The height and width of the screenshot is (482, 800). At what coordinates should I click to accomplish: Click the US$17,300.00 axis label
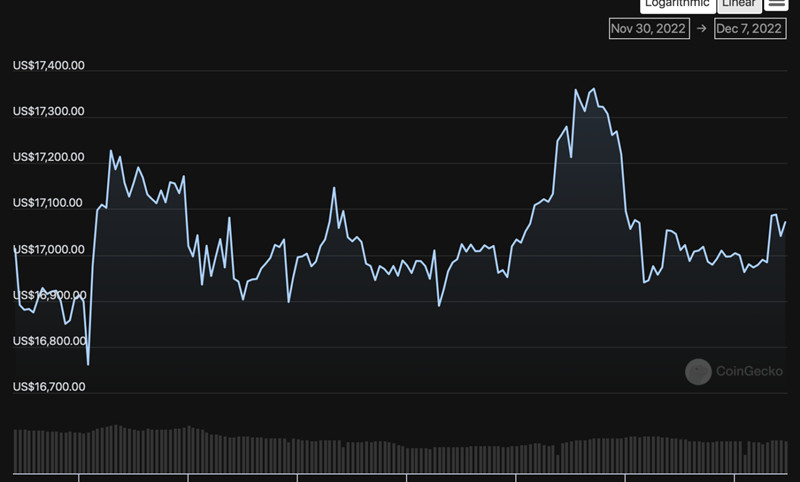(x=48, y=111)
